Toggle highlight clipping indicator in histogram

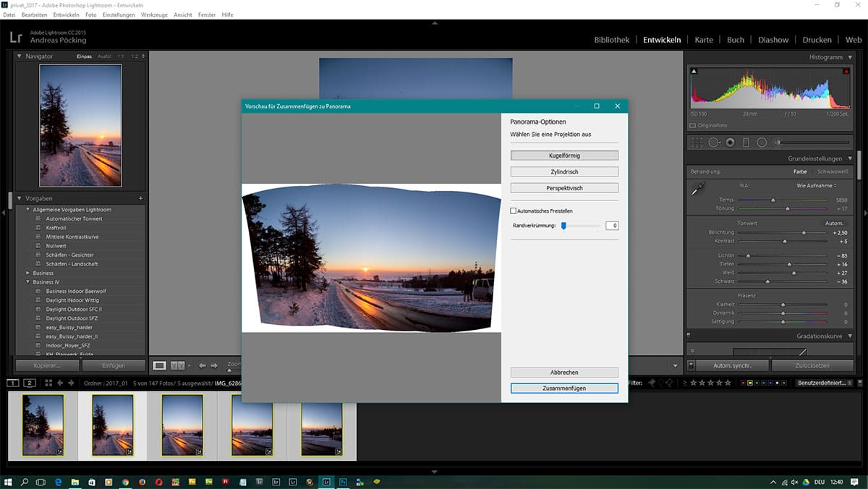tap(846, 71)
